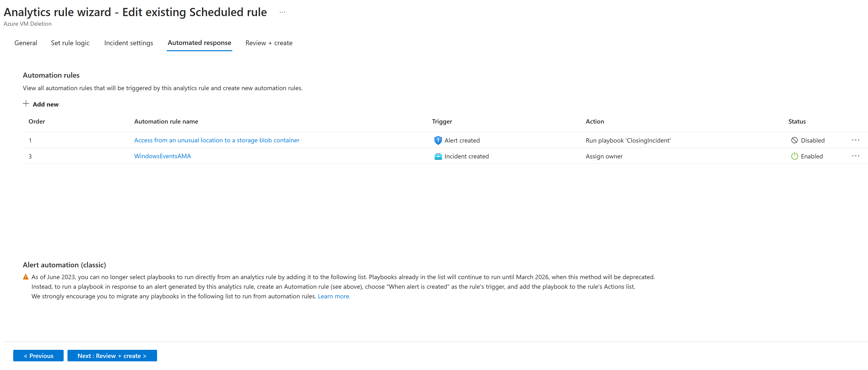868x370 pixels.
Task: Click the Disabled status icon in row one
Action: 794,140
